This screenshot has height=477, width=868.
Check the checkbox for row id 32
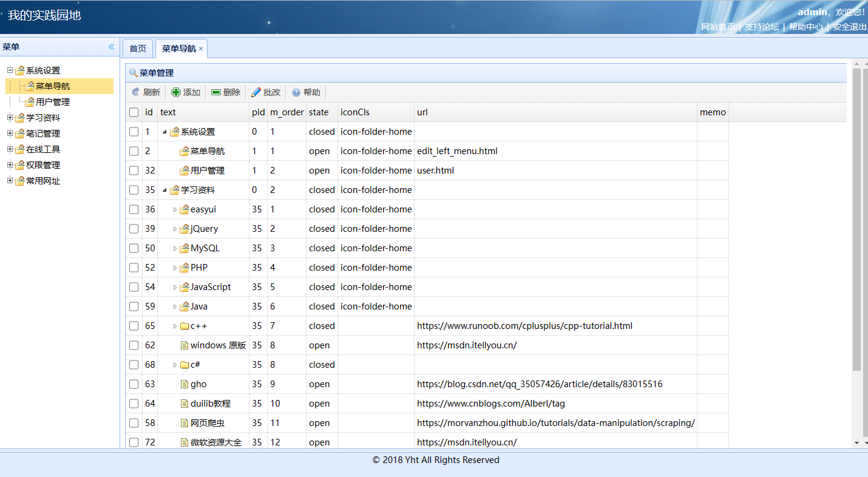coord(134,171)
